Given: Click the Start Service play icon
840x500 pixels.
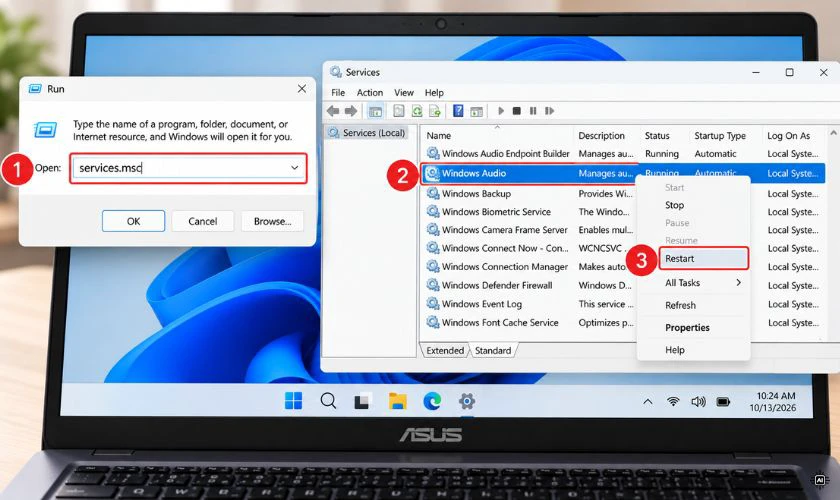Looking at the screenshot, I should coord(501,111).
